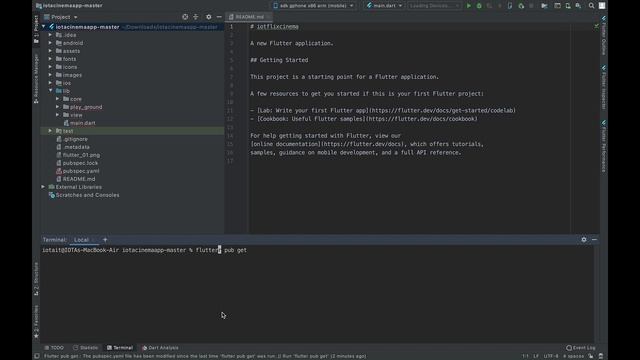Expand the android folder
The height and width of the screenshot is (360, 640).
pyautogui.click(x=51, y=43)
